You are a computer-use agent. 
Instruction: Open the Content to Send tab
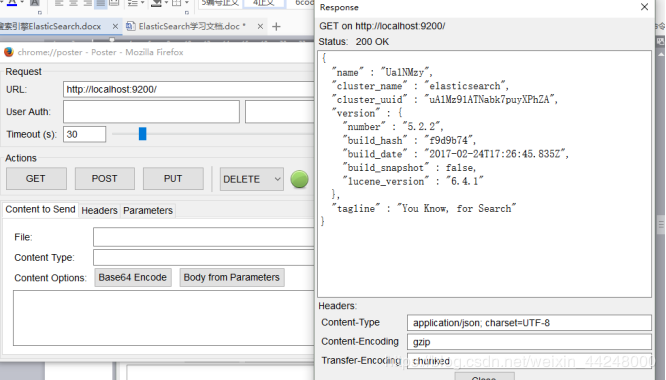40,209
